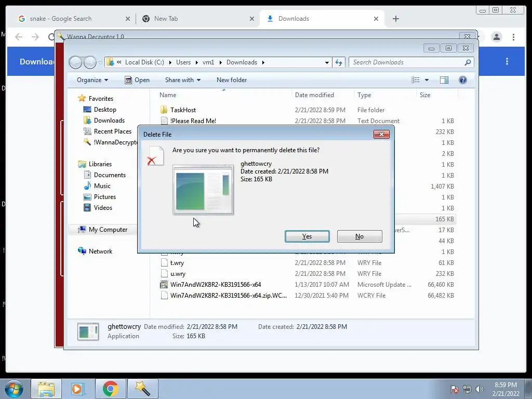Viewport: 532px width, 399px height.
Task: Open Music library
Action: 102,186
